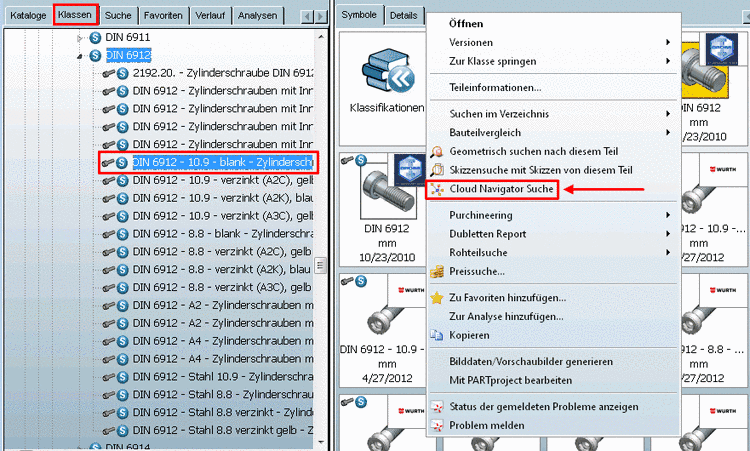Click the tree scrollbar up arrow
Viewport: 750px width, 451px height.
point(320,37)
